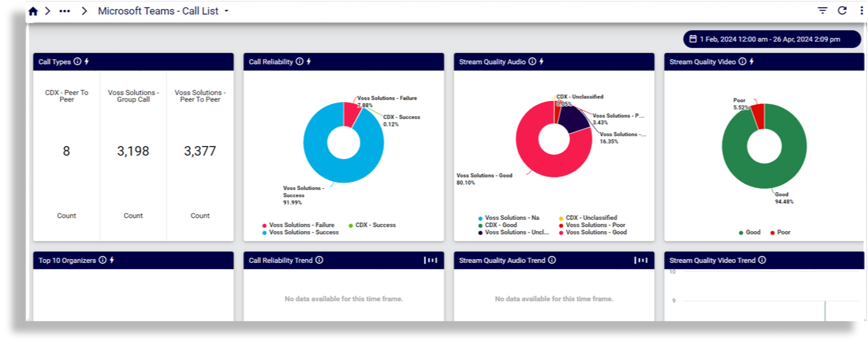
Task: Toggle CDX - Success legend entry
Action: (372, 225)
